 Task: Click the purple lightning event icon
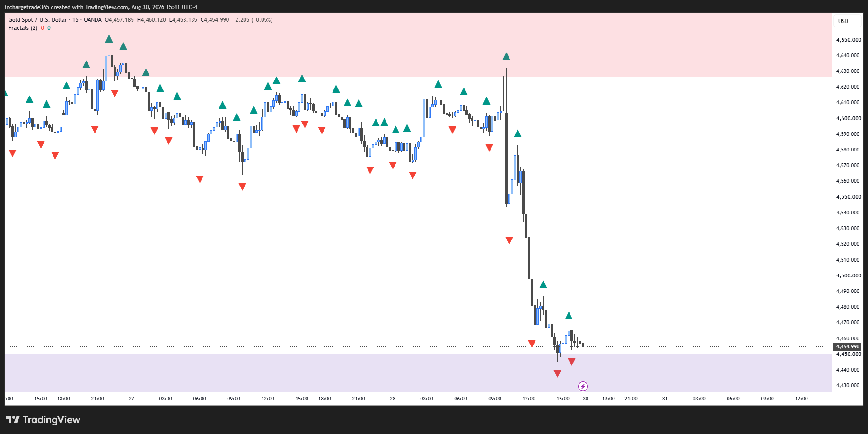tap(583, 387)
